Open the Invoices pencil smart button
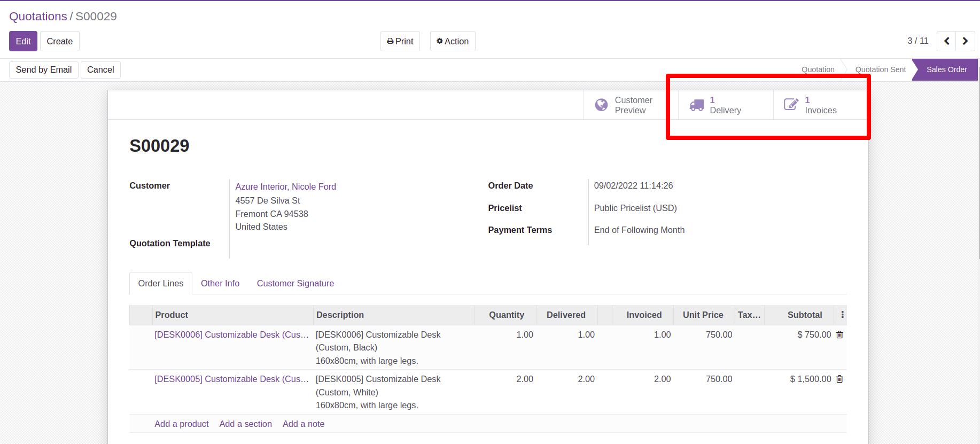This screenshot has height=444, width=980. (820, 105)
